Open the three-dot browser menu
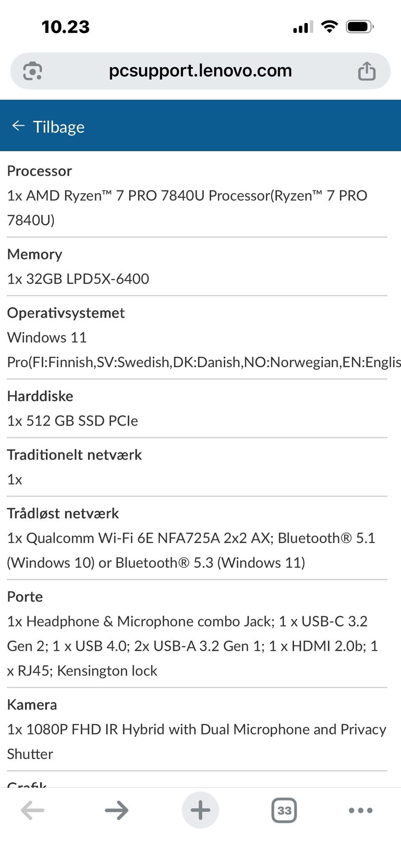The width and height of the screenshot is (401, 868). pyautogui.click(x=360, y=810)
